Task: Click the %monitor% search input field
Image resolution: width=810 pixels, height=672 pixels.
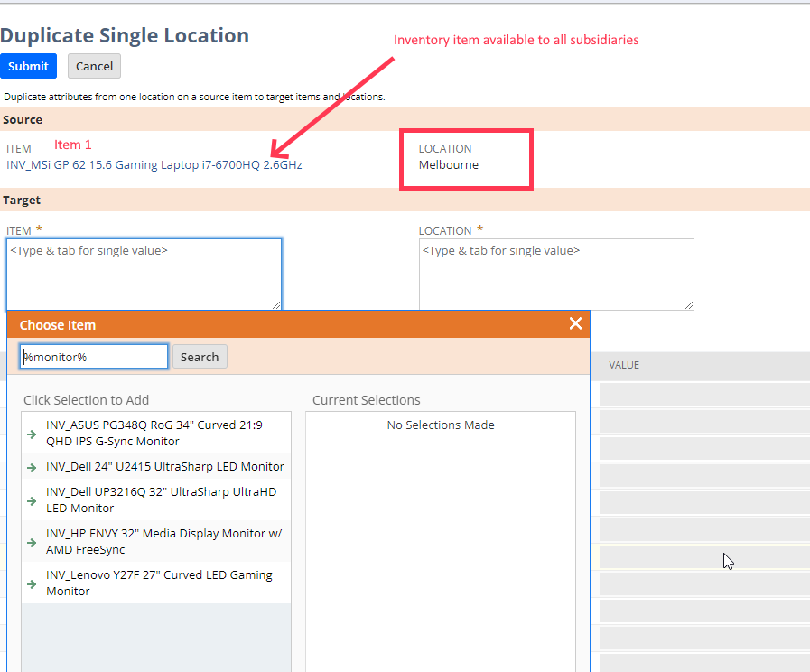Action: [x=93, y=356]
